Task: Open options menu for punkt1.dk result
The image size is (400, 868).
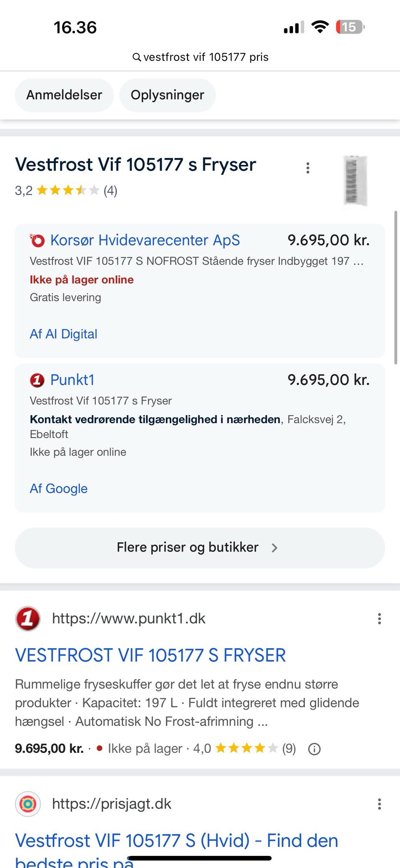Action: pos(379,619)
